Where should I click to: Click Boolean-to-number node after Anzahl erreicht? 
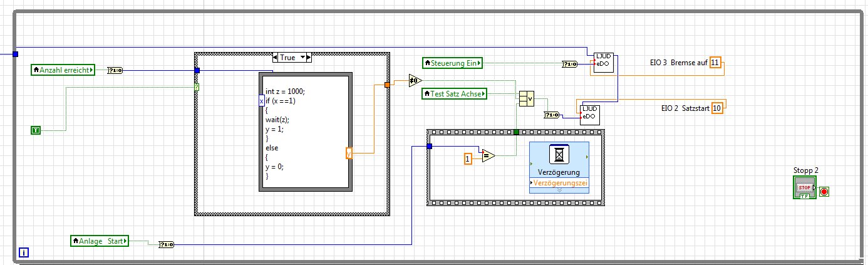pos(115,70)
